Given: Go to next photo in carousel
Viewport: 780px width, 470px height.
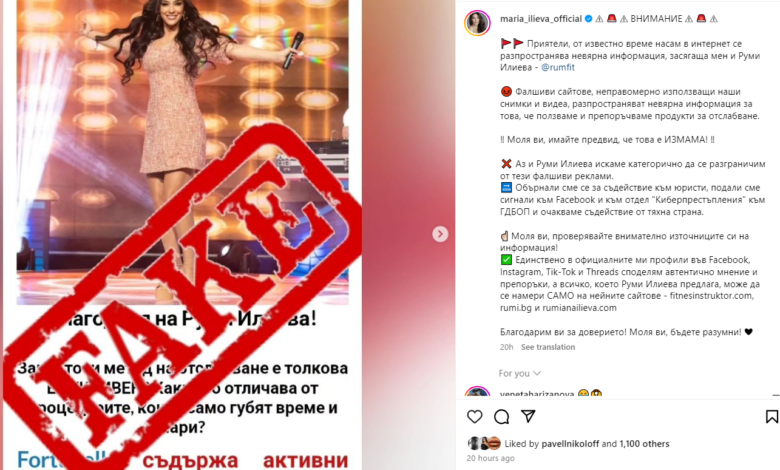Looking at the screenshot, I should [440, 234].
